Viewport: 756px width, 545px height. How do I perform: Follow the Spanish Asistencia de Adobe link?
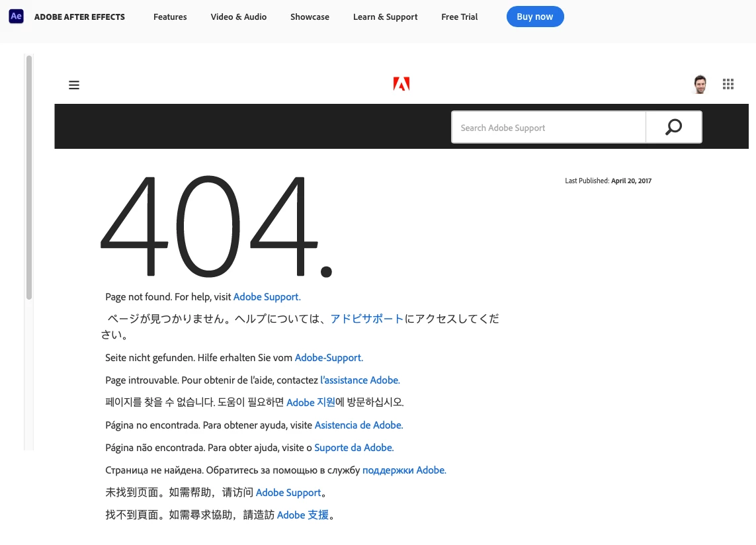coord(358,425)
